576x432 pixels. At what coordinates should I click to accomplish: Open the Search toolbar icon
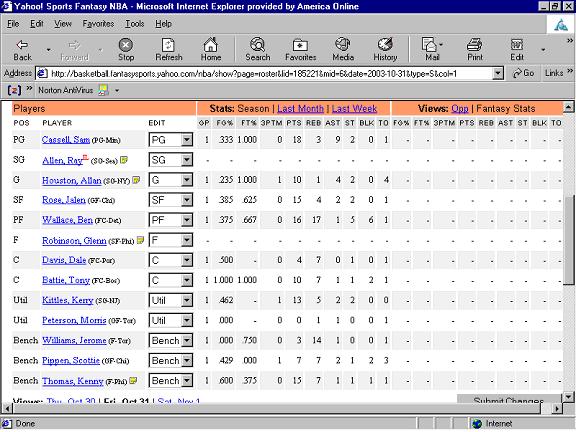coord(258,45)
